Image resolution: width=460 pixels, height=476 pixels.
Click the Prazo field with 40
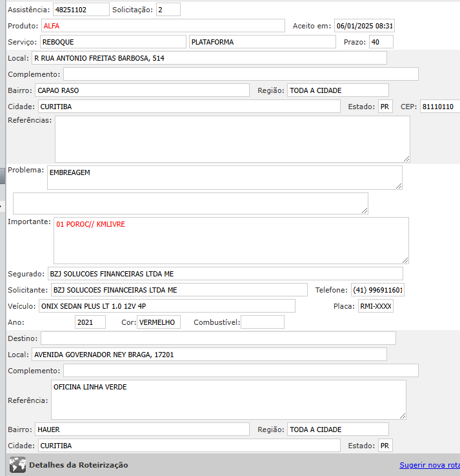coord(381,41)
